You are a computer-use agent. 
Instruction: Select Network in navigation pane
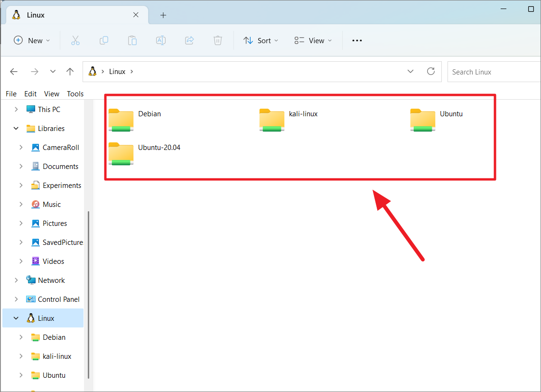(x=51, y=280)
